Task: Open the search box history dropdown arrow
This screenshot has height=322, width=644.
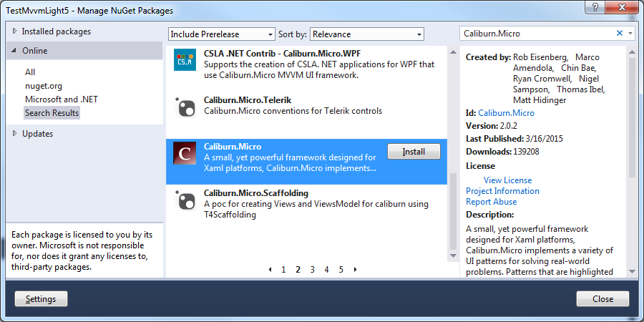Action: click(630, 34)
